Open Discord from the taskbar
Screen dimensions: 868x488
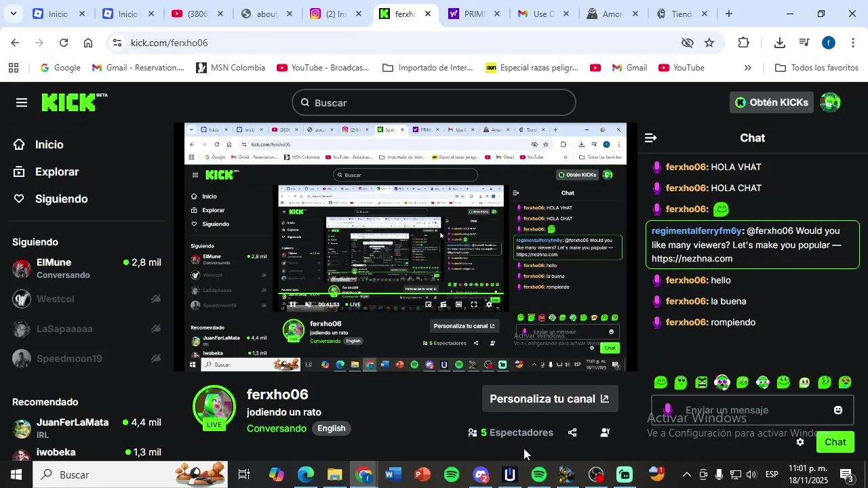tap(480, 474)
